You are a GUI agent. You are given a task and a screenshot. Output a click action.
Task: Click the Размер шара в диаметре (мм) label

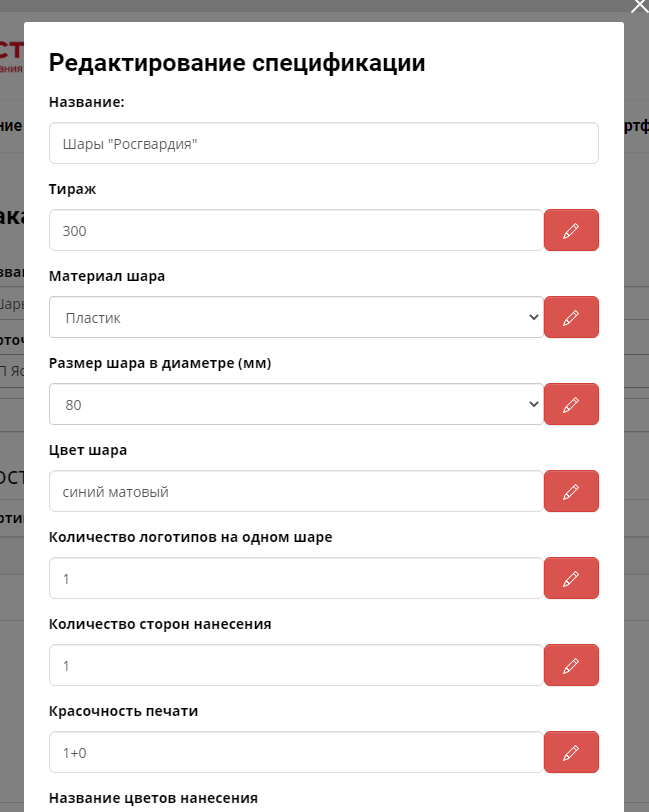coord(160,363)
